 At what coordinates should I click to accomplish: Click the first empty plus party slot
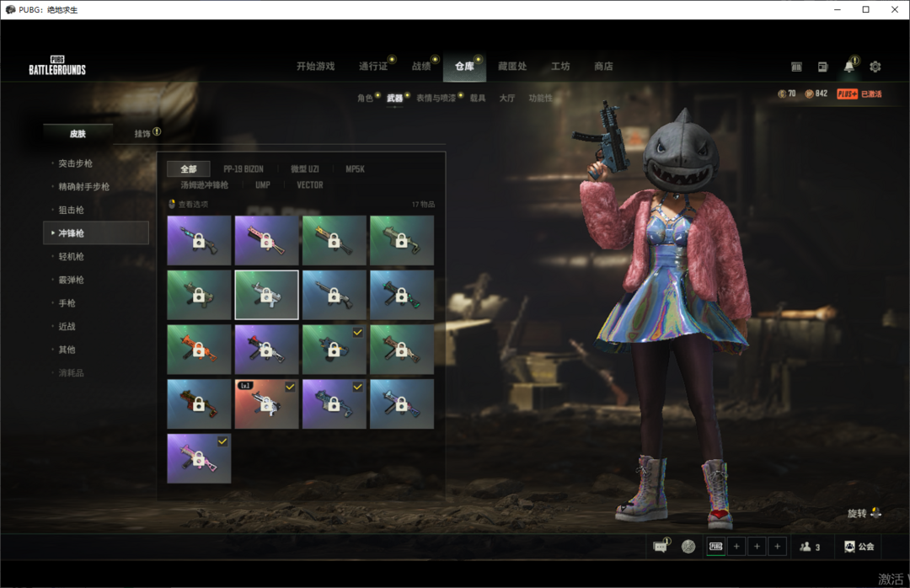[x=736, y=546]
